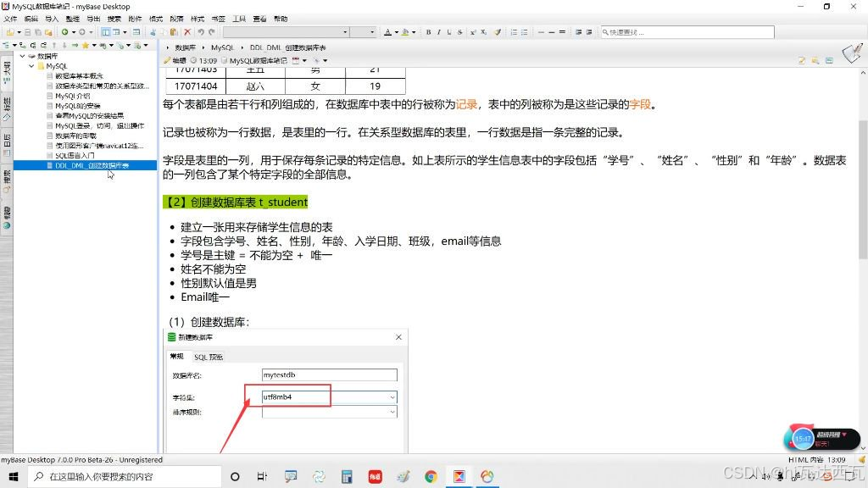This screenshot has height=488, width=868.
Task: Open the 导入 menu
Action: coord(52,19)
